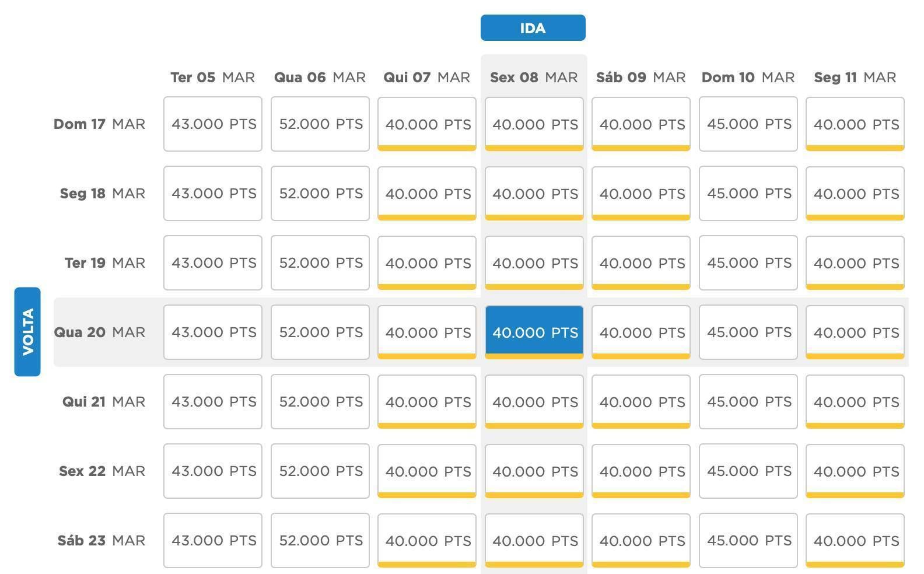Select the Ter 05 MAR column header
The height and width of the screenshot is (574, 924).
[212, 78]
